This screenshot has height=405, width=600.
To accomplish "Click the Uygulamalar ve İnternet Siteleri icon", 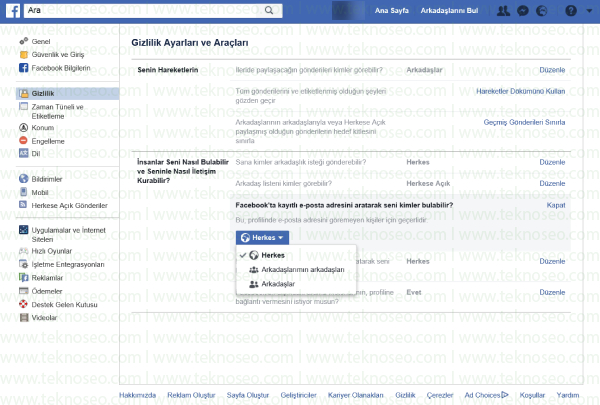I will (x=24, y=230).
